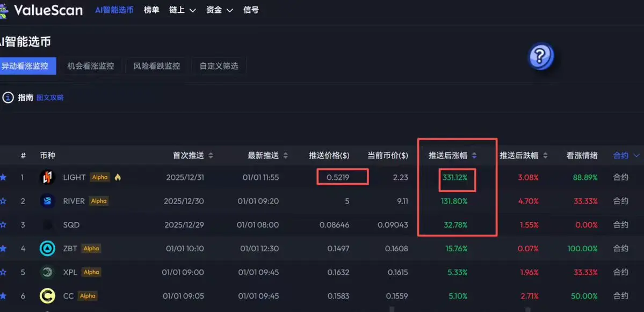Click the ValueScan logo
This screenshot has height=312, width=644.
pyautogui.click(x=41, y=10)
